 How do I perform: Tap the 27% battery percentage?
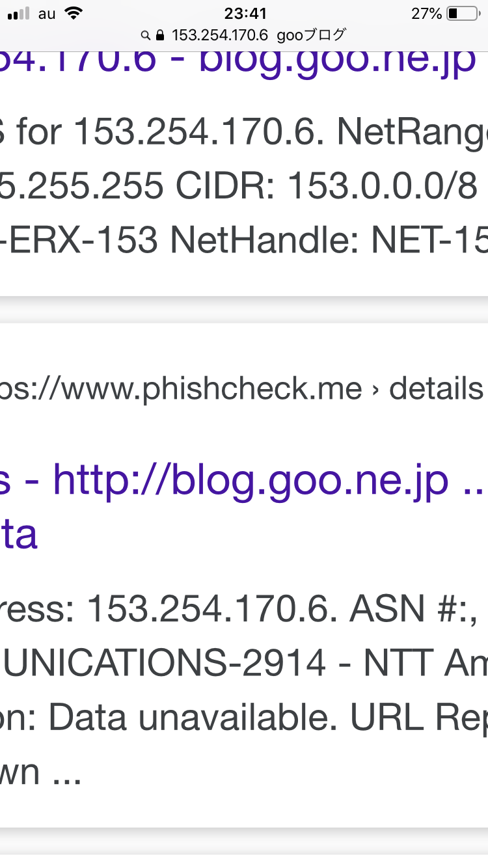[x=426, y=13]
